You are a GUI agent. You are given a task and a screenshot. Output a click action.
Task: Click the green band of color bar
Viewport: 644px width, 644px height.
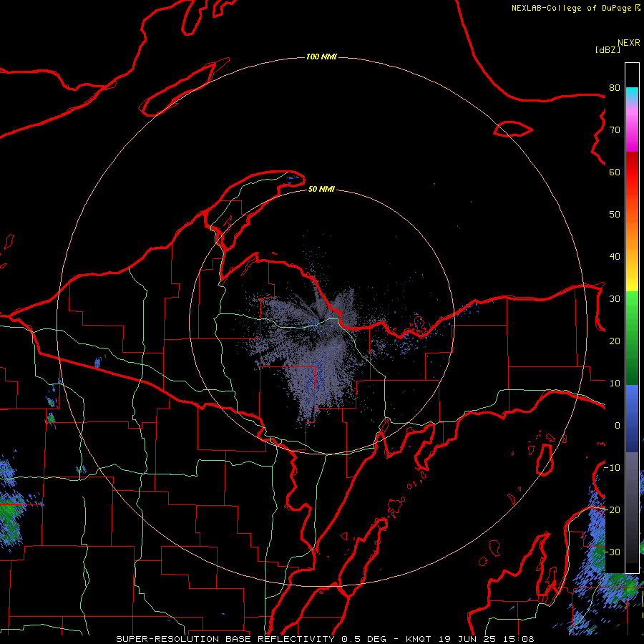pos(632,338)
